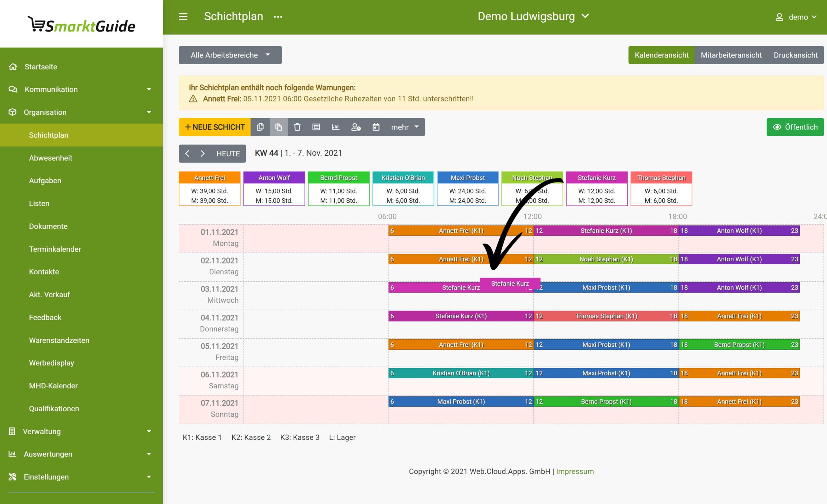The width and height of the screenshot is (827, 504).
Task: Open Qualifikationen in the sidebar
Action: pos(81,408)
